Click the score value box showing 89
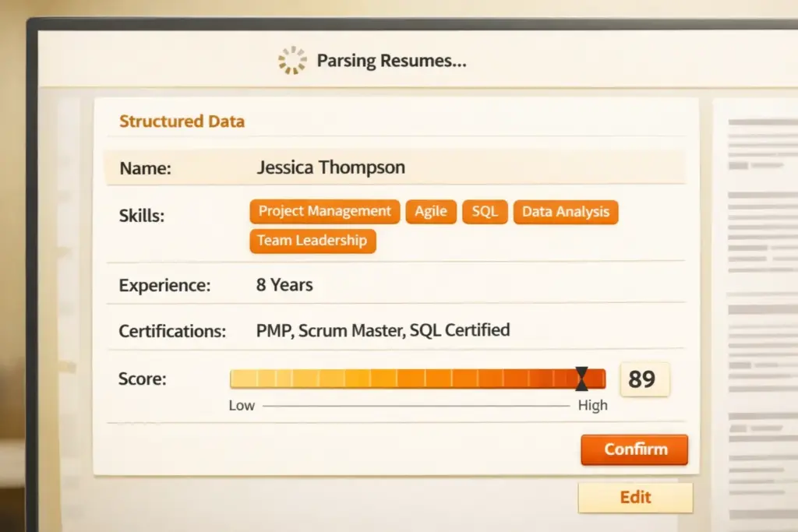Image resolution: width=798 pixels, height=532 pixels. pyautogui.click(x=644, y=379)
